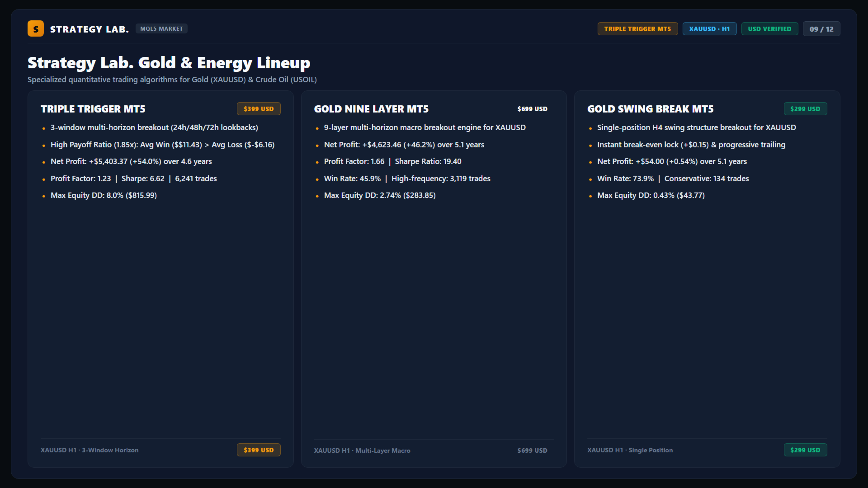Click the XAUUSD H1 · Multi-Layer Macro footer text

(x=362, y=450)
